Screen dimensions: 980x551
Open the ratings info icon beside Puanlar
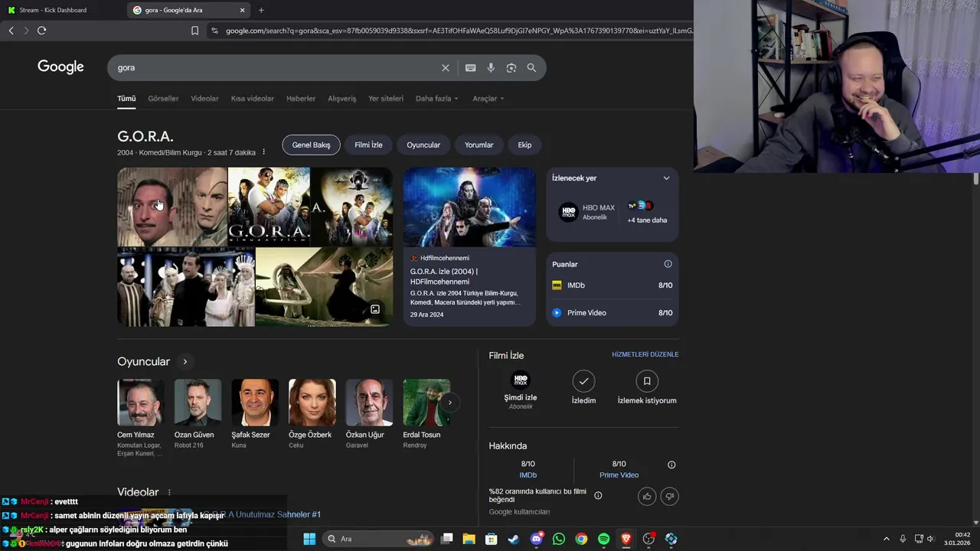(668, 264)
